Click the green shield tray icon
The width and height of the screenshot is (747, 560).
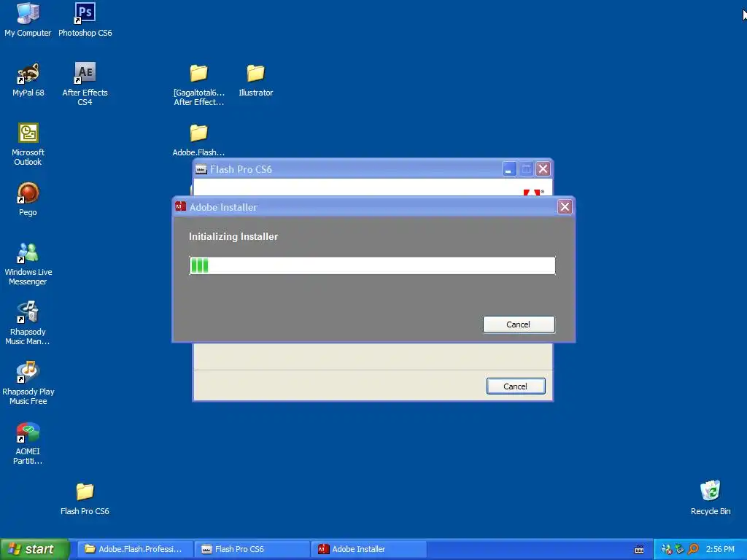tap(680, 549)
